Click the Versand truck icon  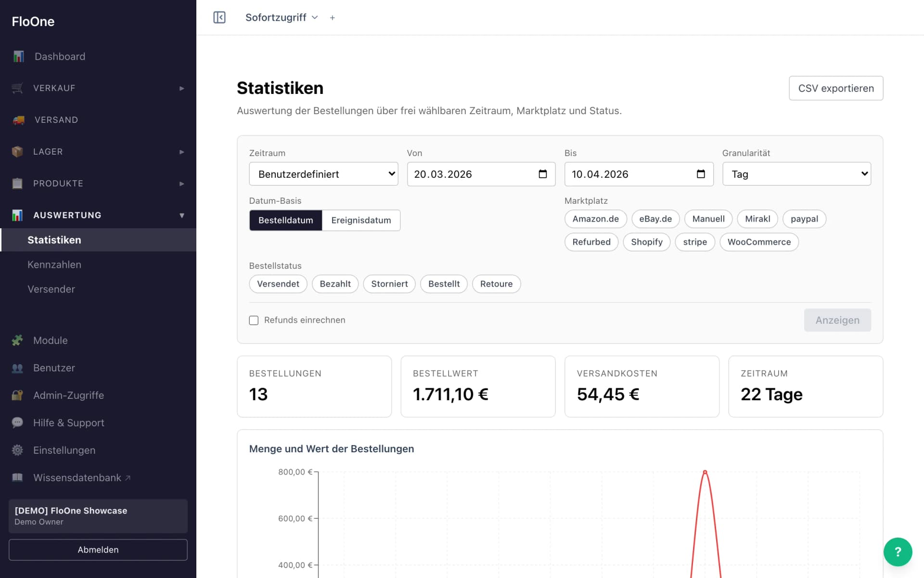click(x=18, y=120)
